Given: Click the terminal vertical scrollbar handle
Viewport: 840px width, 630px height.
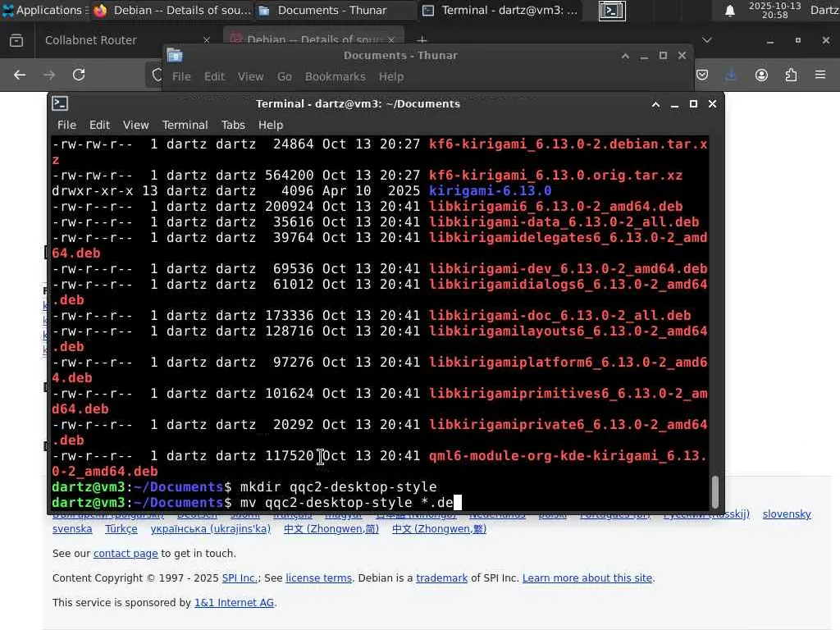Looking at the screenshot, I should click(x=714, y=491).
